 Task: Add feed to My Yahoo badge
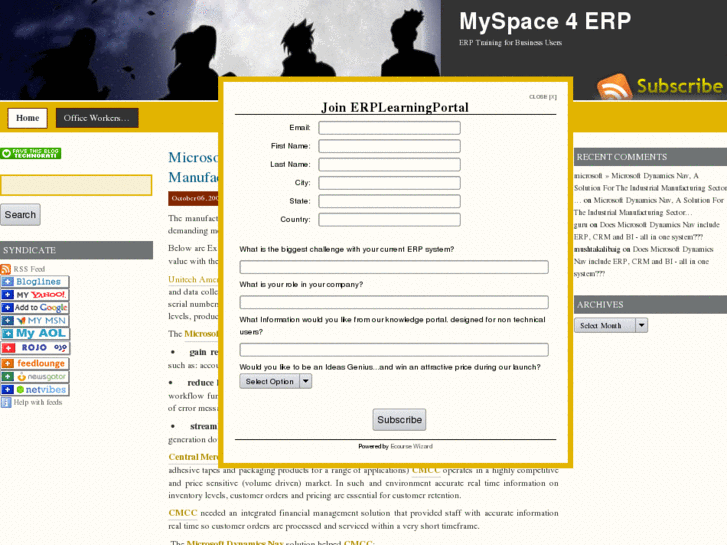pos(35,295)
